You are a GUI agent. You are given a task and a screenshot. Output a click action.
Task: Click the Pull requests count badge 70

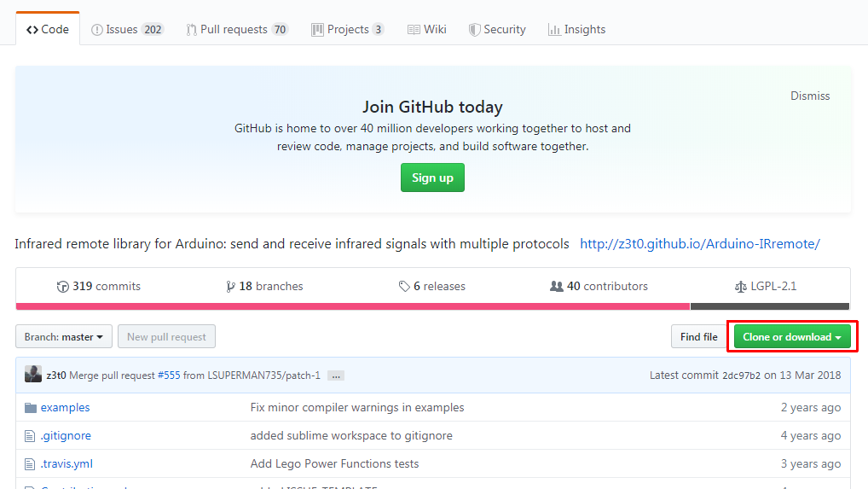281,29
